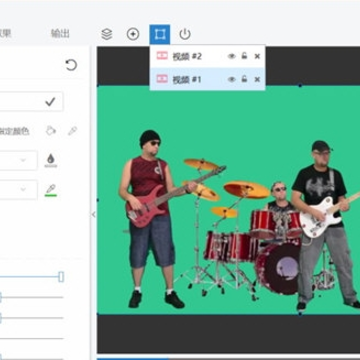Click the paint bucket icon
Screen dimensions: 360x360
pyautogui.click(x=51, y=131)
